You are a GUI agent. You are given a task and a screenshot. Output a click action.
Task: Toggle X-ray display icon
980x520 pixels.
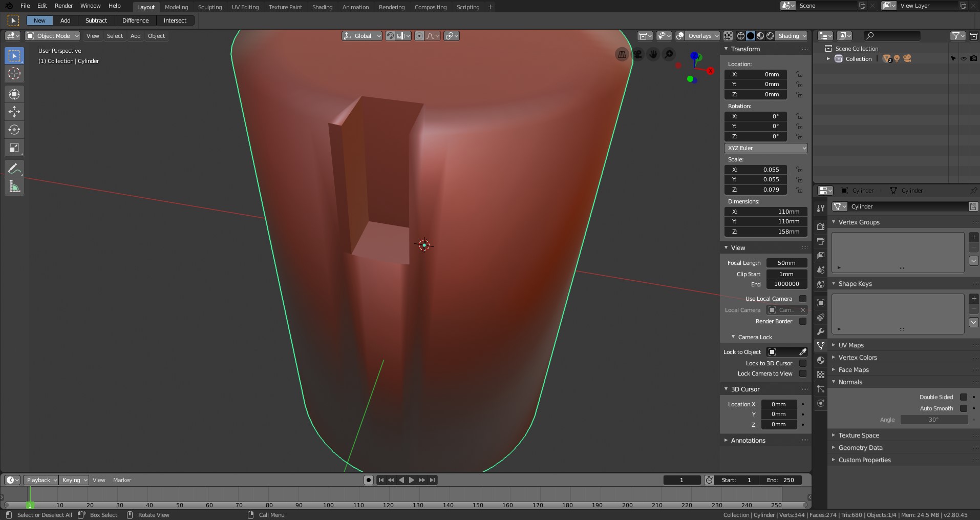tap(728, 36)
